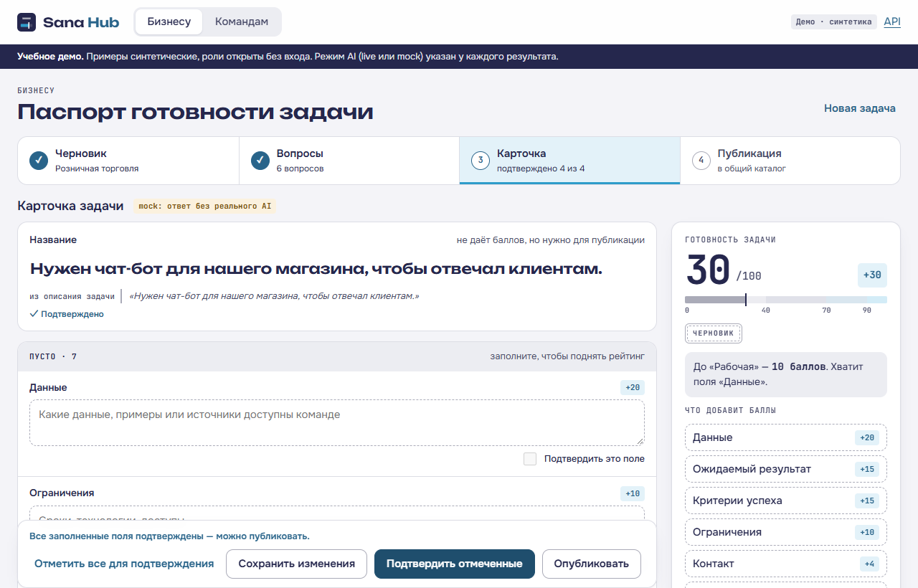The width and height of the screenshot is (918, 588).
Task: Open the Вопросы step title
Action: click(300, 153)
